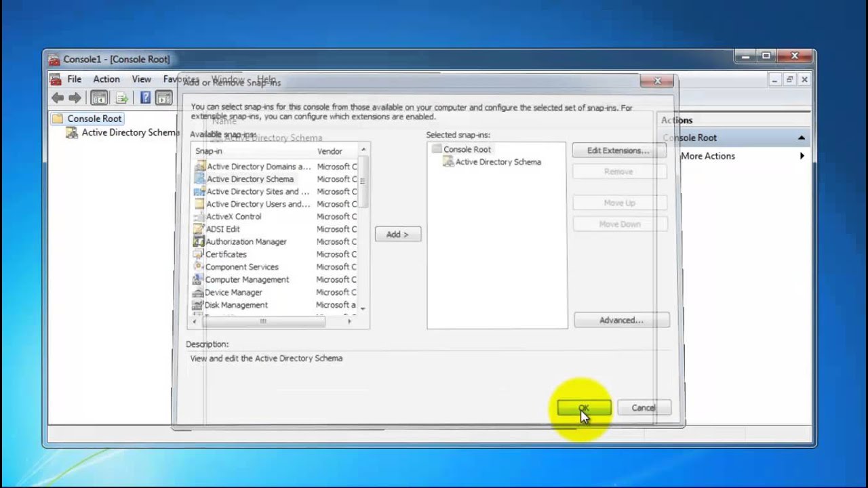Select the 'Computer Management' row text

point(247,279)
